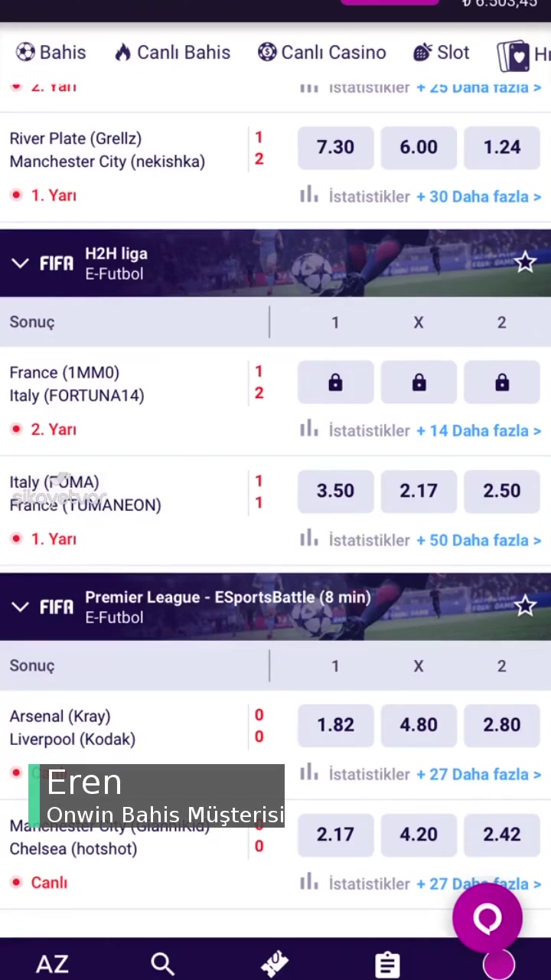Collapse the FIFA H2H liga section

pos(21,263)
